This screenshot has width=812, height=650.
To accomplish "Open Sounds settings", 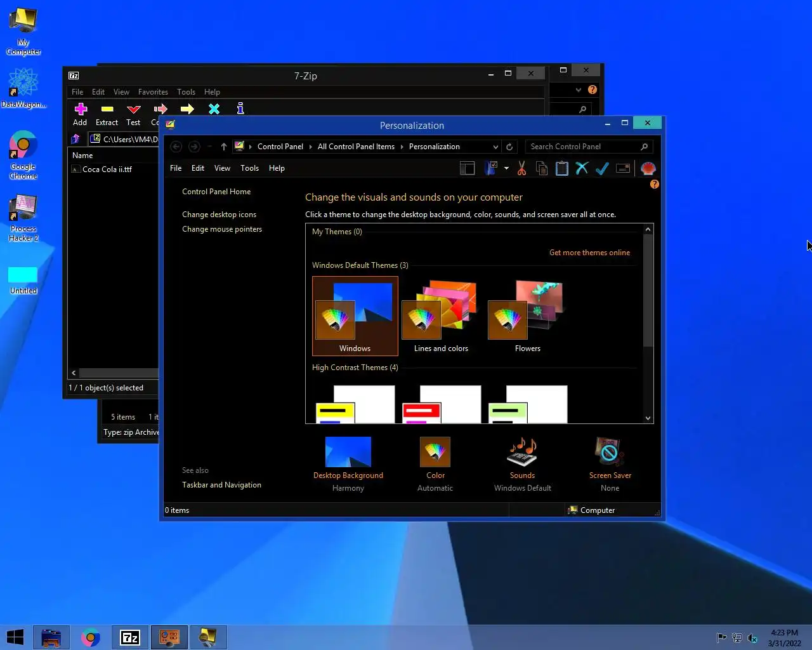I will 522,464.
